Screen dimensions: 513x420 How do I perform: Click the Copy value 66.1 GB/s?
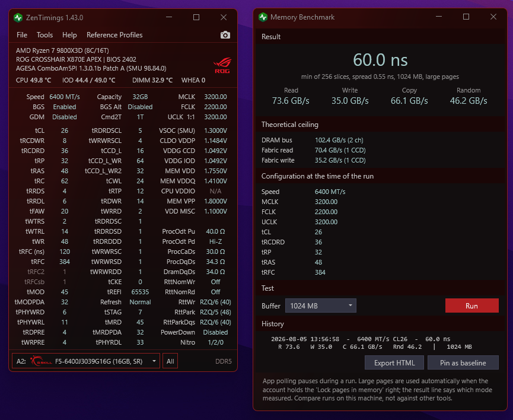point(409,101)
